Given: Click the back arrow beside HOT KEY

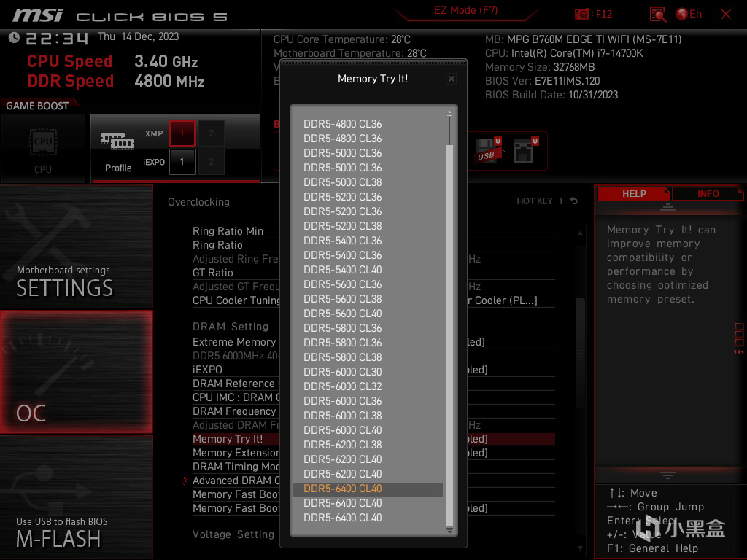Looking at the screenshot, I should pyautogui.click(x=574, y=201).
